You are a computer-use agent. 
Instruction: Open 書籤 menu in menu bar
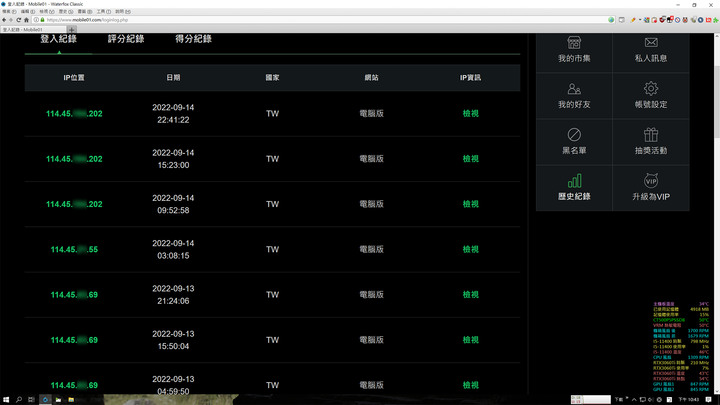tap(84, 11)
